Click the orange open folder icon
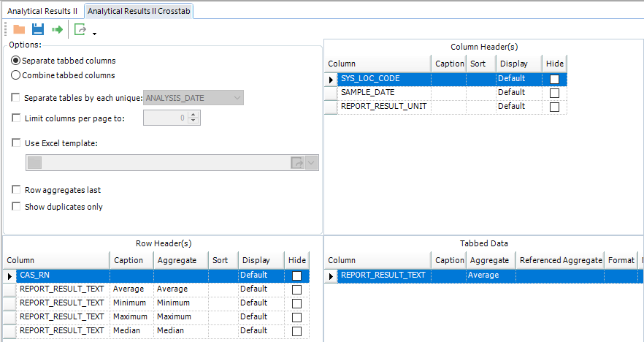 (x=19, y=29)
